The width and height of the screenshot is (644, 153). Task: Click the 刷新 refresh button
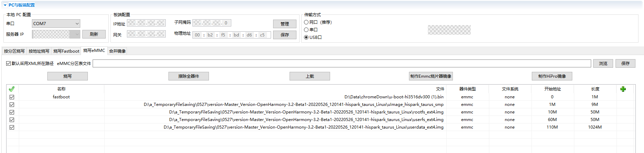point(94,34)
